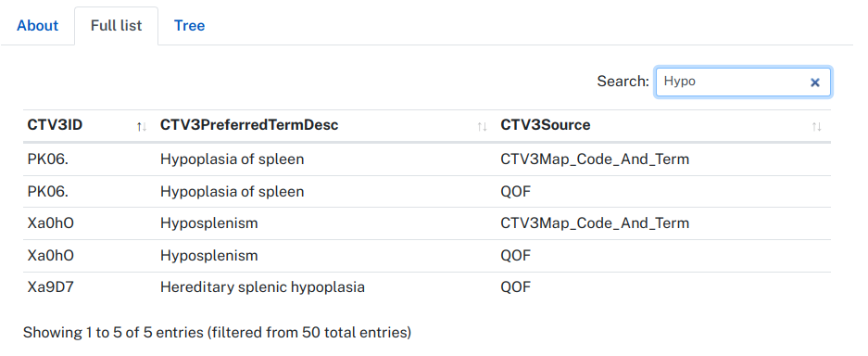868x356 pixels.
Task: Select the Xa9D7 code cell
Action: click(x=50, y=287)
